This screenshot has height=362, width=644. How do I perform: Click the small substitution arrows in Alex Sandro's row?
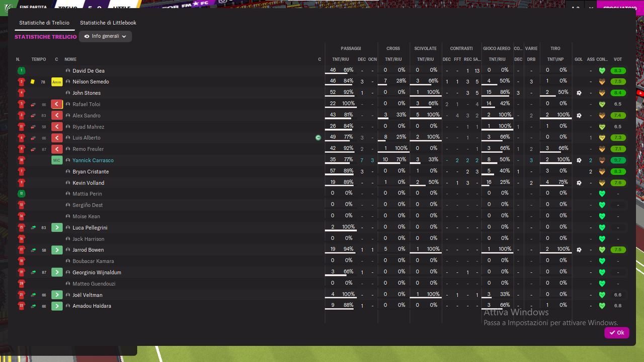click(x=33, y=116)
